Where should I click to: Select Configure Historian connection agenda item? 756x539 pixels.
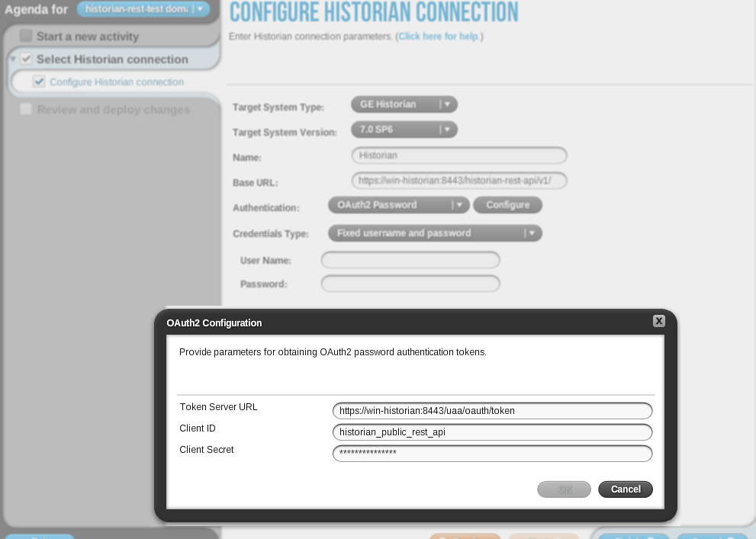point(117,82)
